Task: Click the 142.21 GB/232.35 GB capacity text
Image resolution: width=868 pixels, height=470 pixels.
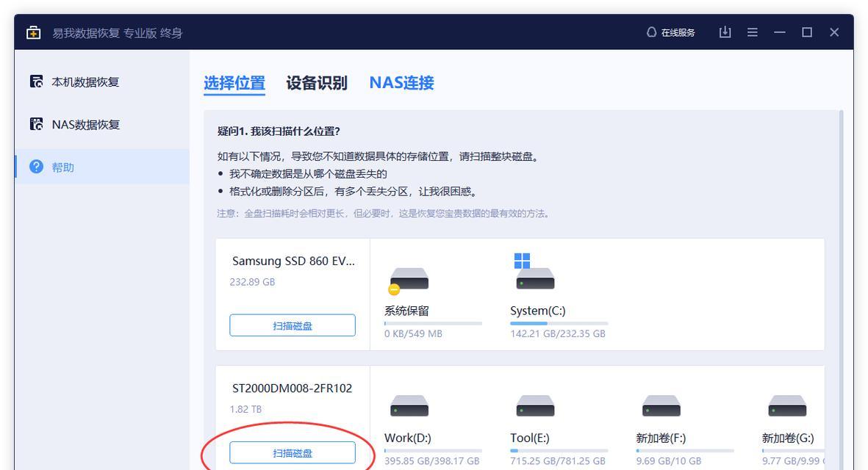Action: [x=558, y=333]
